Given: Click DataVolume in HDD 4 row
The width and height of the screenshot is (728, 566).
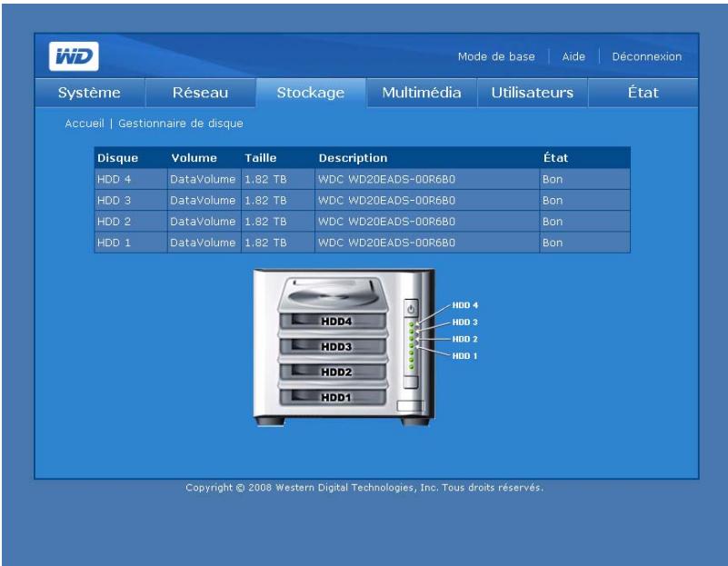Looking at the screenshot, I should click(x=203, y=179).
